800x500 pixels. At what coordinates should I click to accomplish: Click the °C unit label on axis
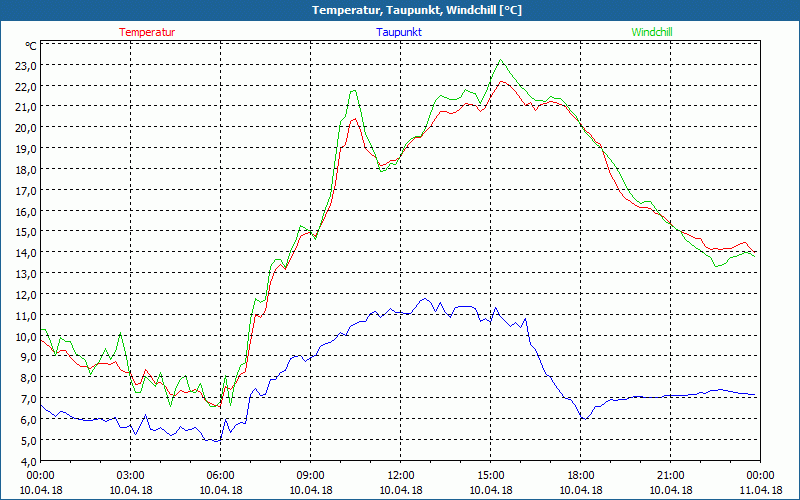[x=31, y=46]
